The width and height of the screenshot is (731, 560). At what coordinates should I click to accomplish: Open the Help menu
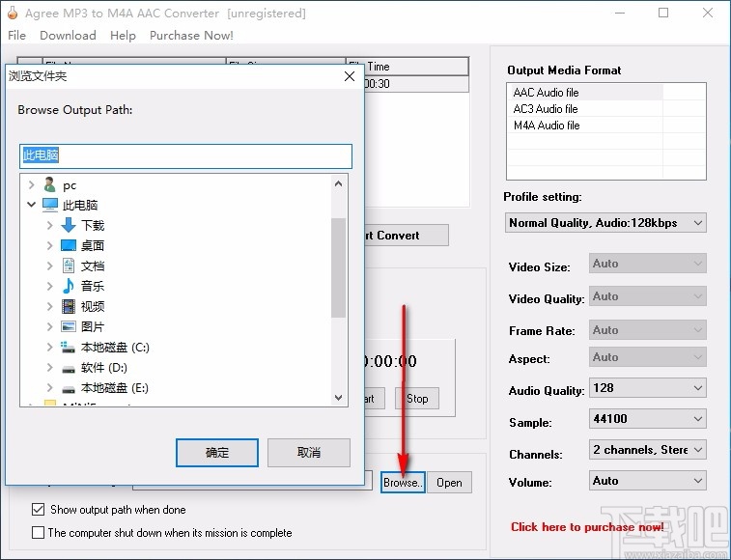point(123,36)
